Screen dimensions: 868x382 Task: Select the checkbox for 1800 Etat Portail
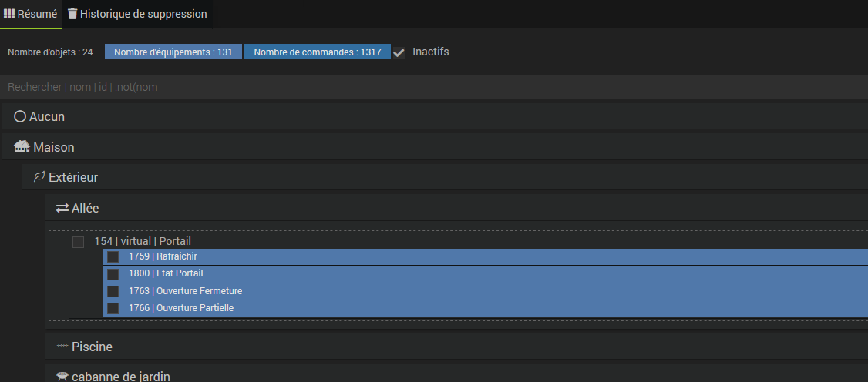tap(113, 273)
